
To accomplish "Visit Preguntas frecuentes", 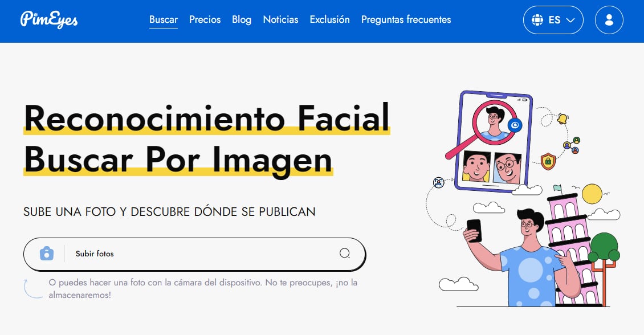I will point(406,19).
